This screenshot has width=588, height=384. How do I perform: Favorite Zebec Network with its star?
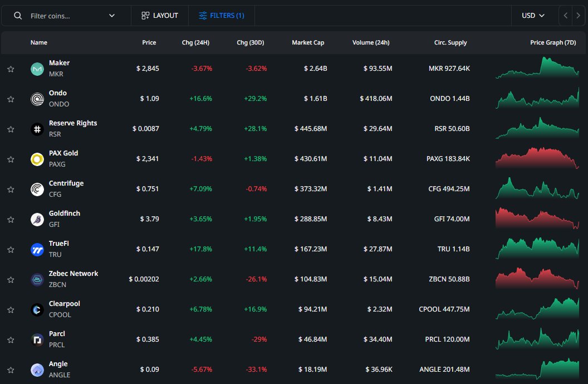(11, 280)
